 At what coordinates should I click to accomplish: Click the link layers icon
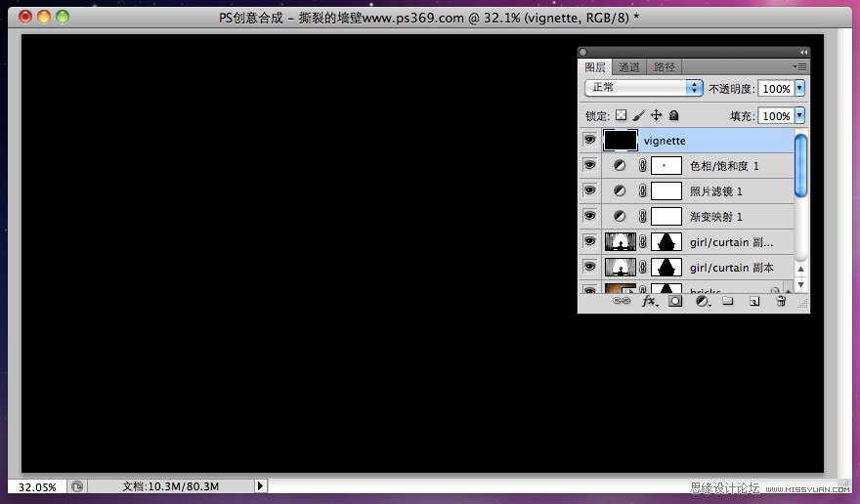pos(621,301)
